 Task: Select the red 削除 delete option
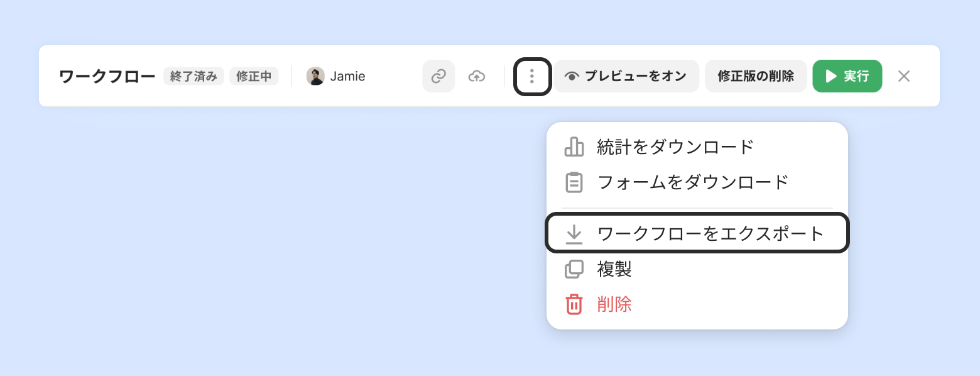(x=614, y=304)
